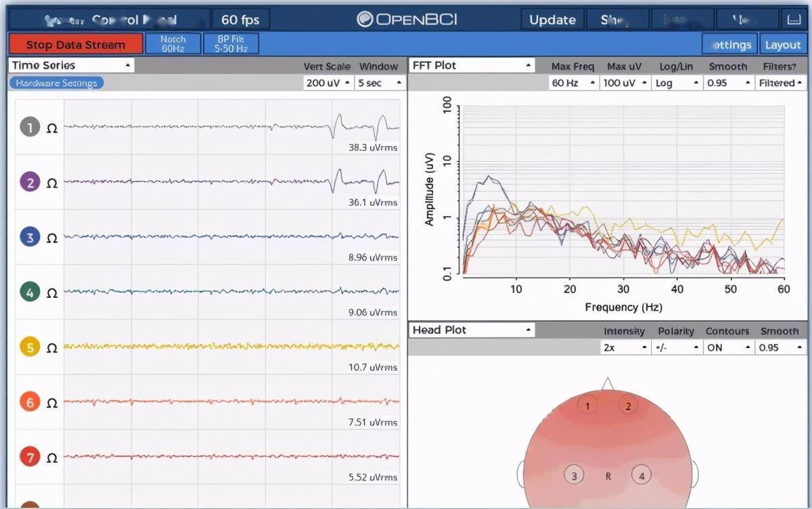Viewport: 812px width, 509px height.
Task: Toggle impedance check for channel 4
Action: 52,293
